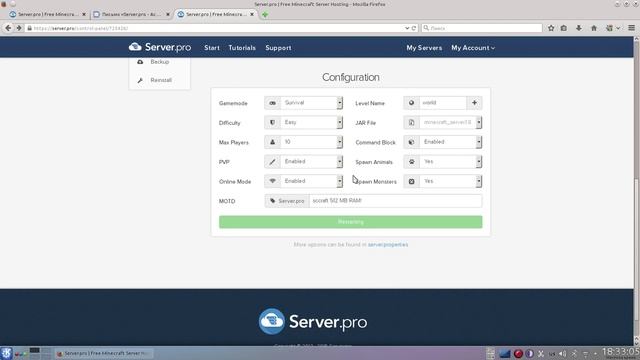Click the Gamemode gamepad icon
The width and height of the screenshot is (640, 360).
273,103
